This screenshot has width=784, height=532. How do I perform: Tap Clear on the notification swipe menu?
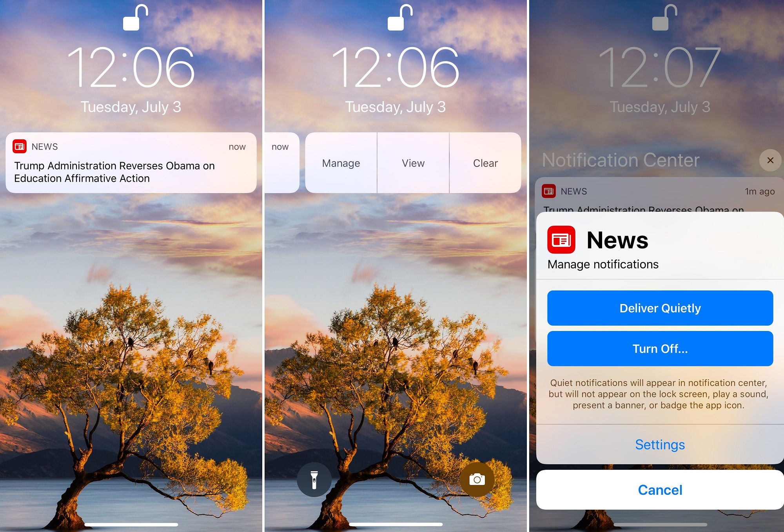tap(486, 163)
